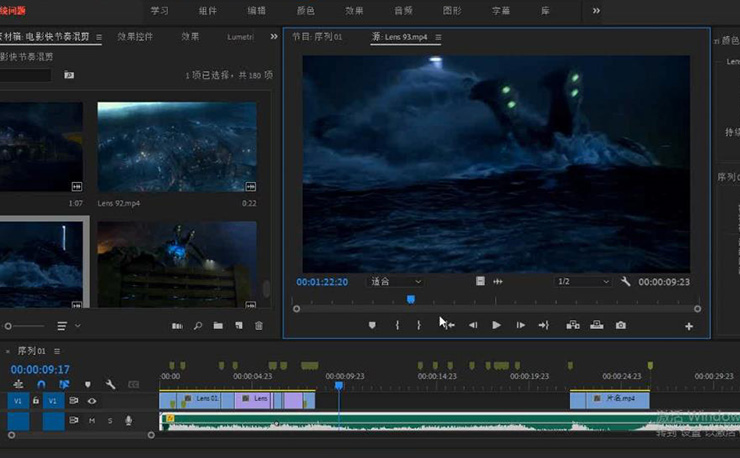Export frame with the camera icon
740x458 pixels.
621,325
